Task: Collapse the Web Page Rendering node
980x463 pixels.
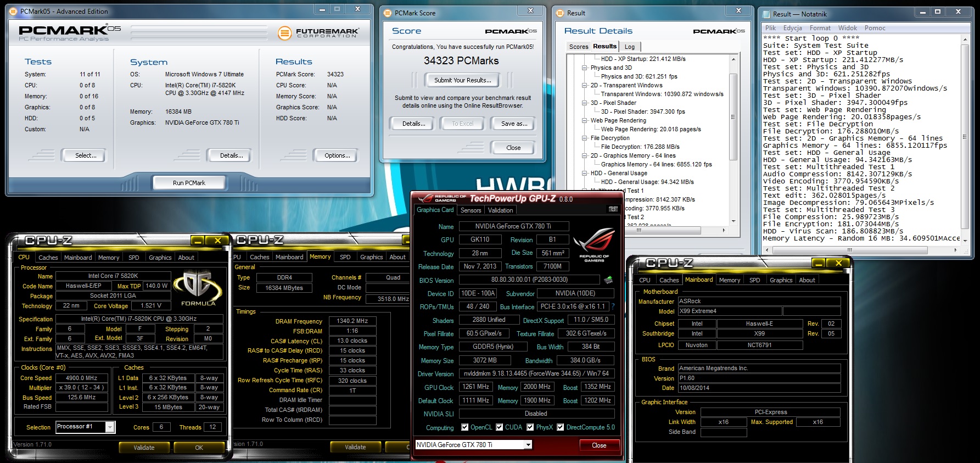Action: point(585,120)
